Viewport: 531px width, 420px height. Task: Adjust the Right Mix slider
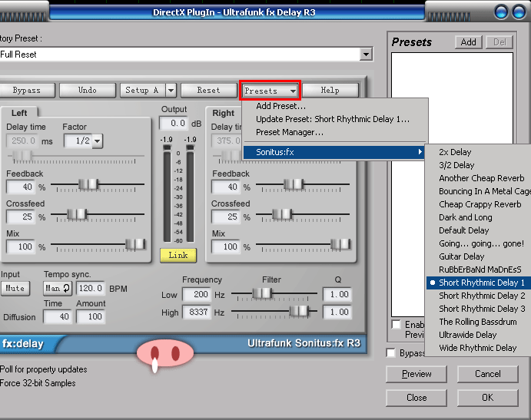coord(340,244)
